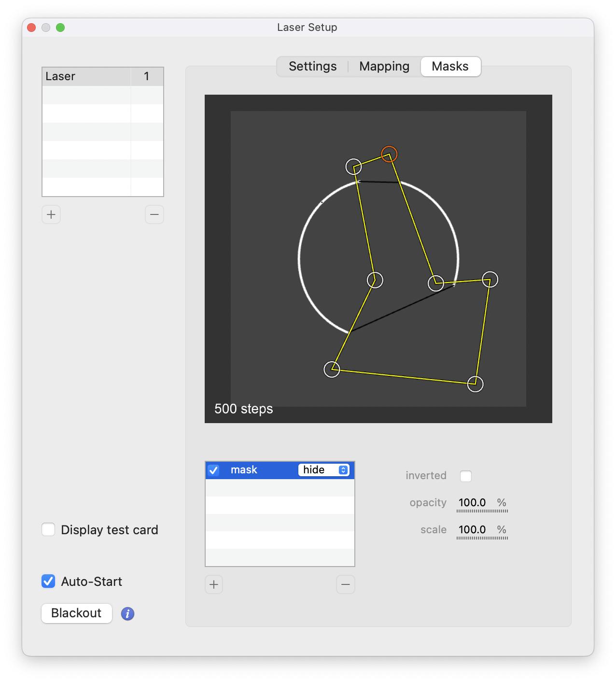Enable Display test card checkbox
Image resolution: width=616 pixels, height=682 pixels.
coord(48,529)
